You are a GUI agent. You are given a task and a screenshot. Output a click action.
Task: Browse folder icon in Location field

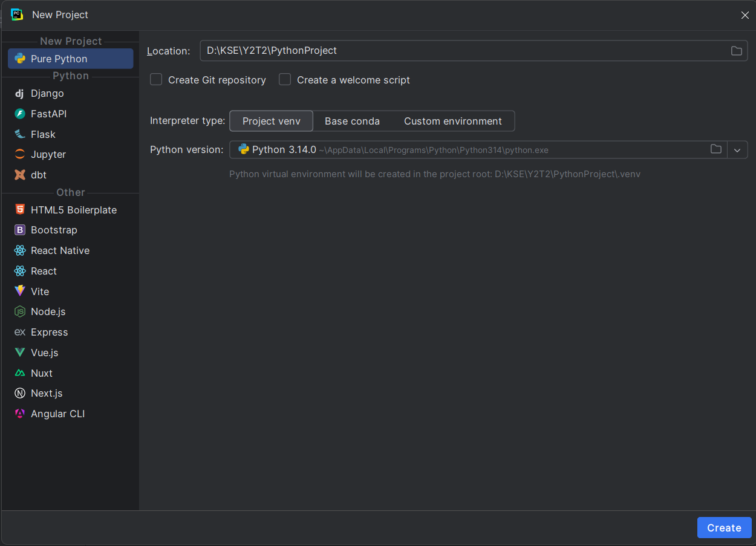tap(736, 51)
